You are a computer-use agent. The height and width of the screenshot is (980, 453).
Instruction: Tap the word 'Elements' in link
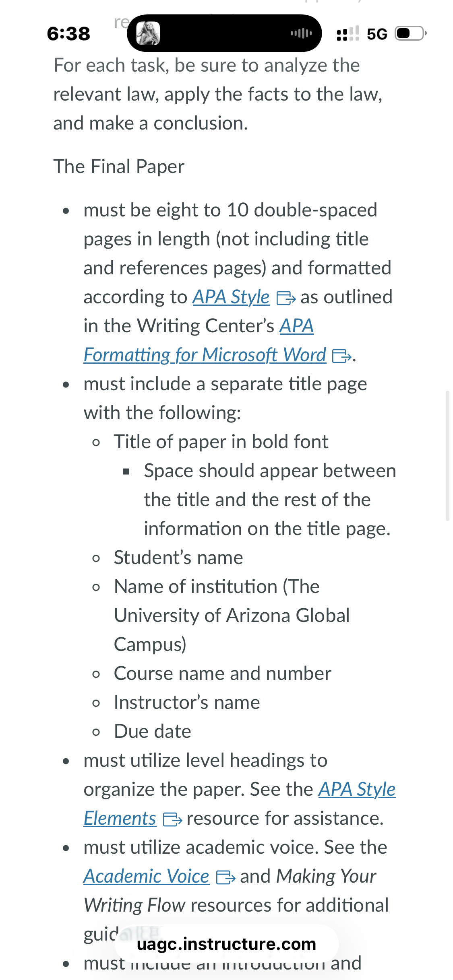coord(120,818)
